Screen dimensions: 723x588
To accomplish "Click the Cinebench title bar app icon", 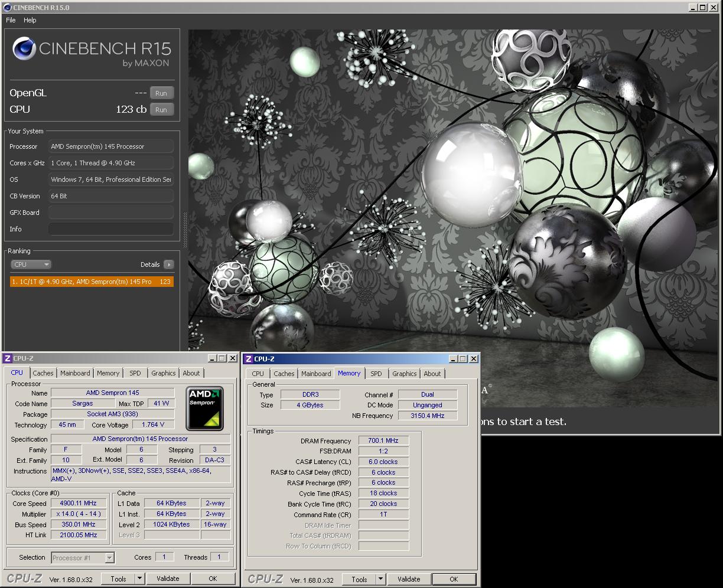I will point(6,6).
